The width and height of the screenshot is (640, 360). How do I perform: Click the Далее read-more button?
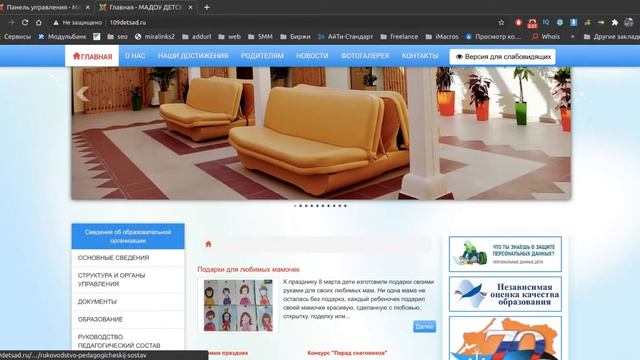pyautogui.click(x=424, y=327)
